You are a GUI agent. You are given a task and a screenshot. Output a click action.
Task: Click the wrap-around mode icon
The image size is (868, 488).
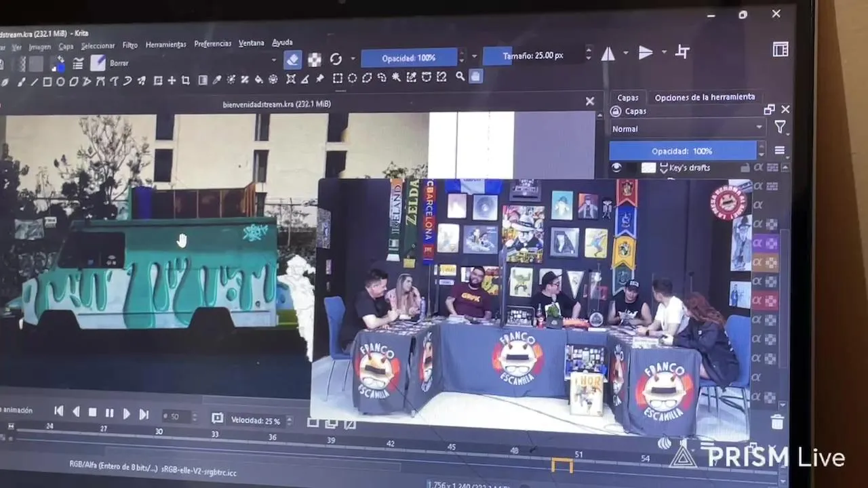[x=683, y=52]
